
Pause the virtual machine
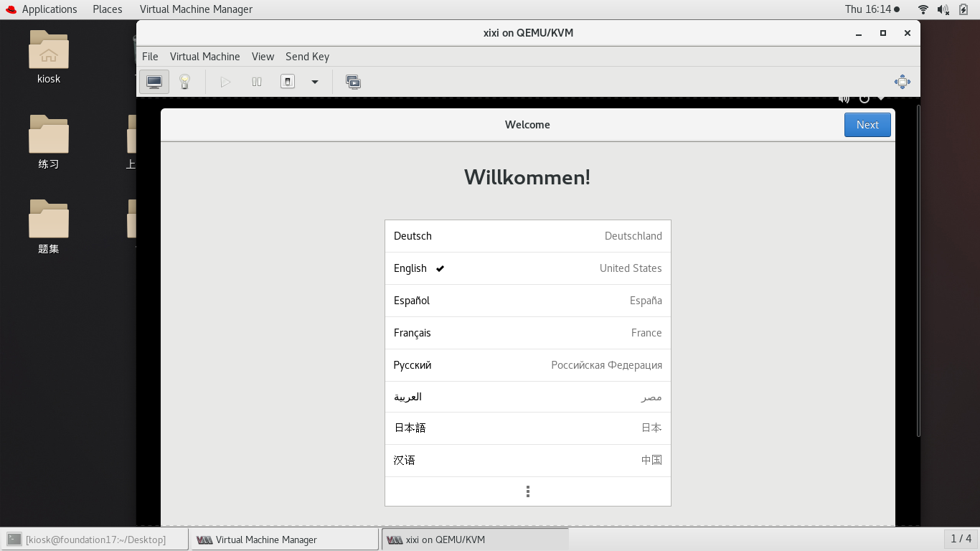point(257,82)
